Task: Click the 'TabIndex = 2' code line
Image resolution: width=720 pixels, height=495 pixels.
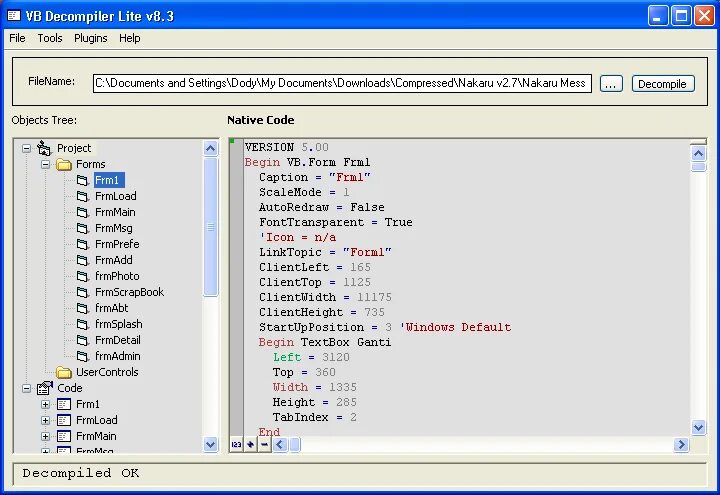Action: [x=315, y=417]
